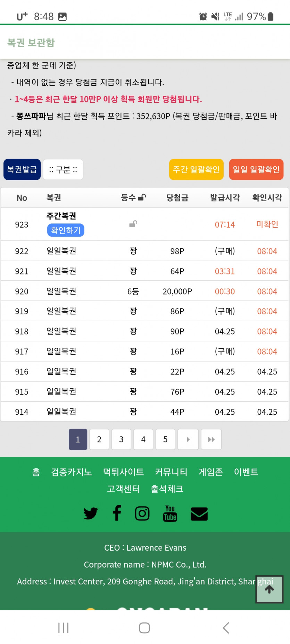The width and height of the screenshot is (290, 644).
Task: Open the Facebook social icon
Action: point(117,513)
